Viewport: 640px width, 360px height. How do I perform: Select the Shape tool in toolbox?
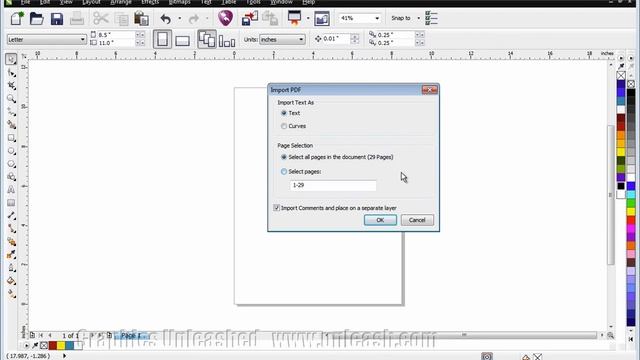(x=11, y=73)
